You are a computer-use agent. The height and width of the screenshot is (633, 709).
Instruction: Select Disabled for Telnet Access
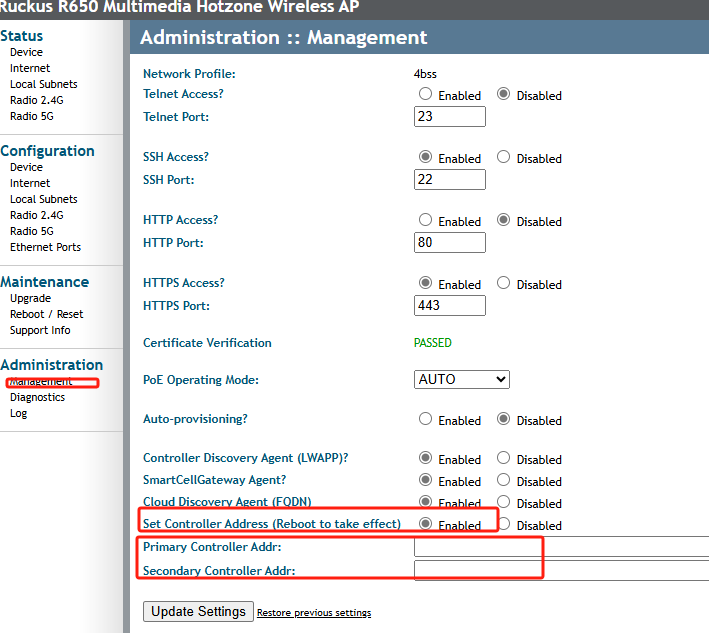click(x=503, y=94)
